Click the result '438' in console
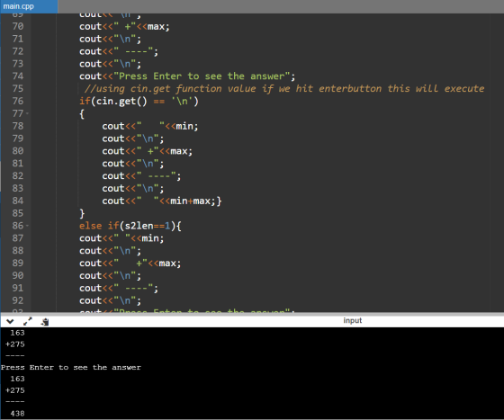Viewport: 504px width, 420px height. [17, 414]
